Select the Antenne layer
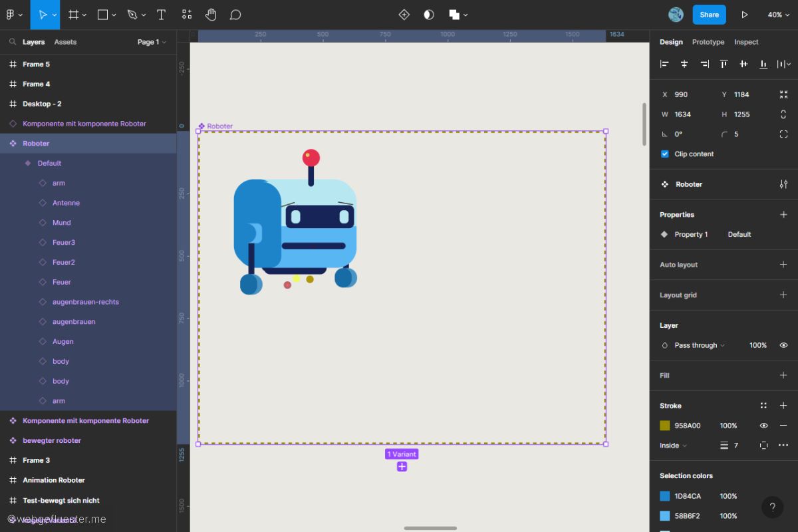Image resolution: width=798 pixels, height=532 pixels. (x=66, y=203)
